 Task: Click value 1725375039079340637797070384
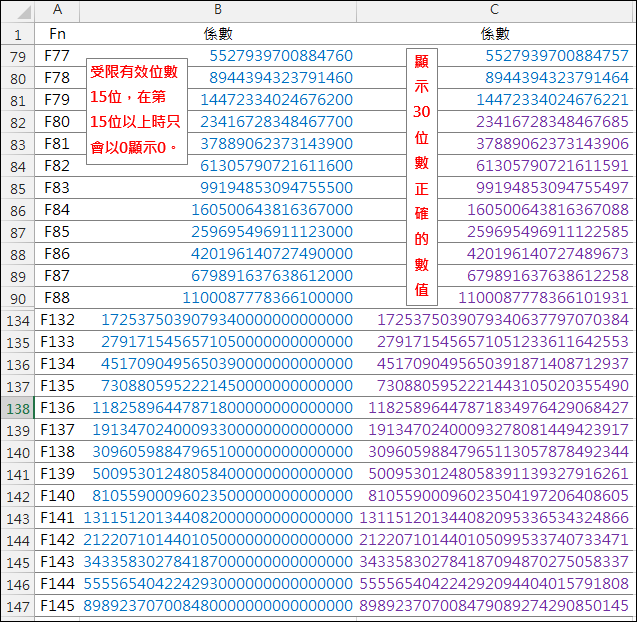[503, 319]
